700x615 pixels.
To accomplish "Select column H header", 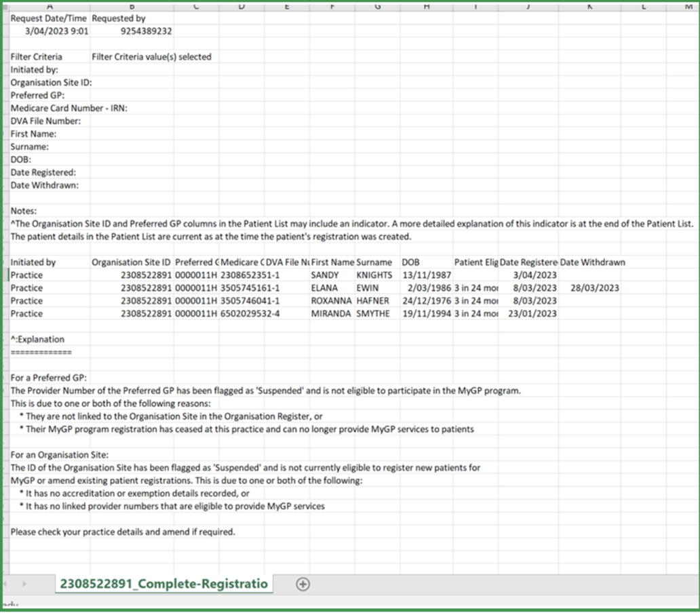I will coord(426,6).
